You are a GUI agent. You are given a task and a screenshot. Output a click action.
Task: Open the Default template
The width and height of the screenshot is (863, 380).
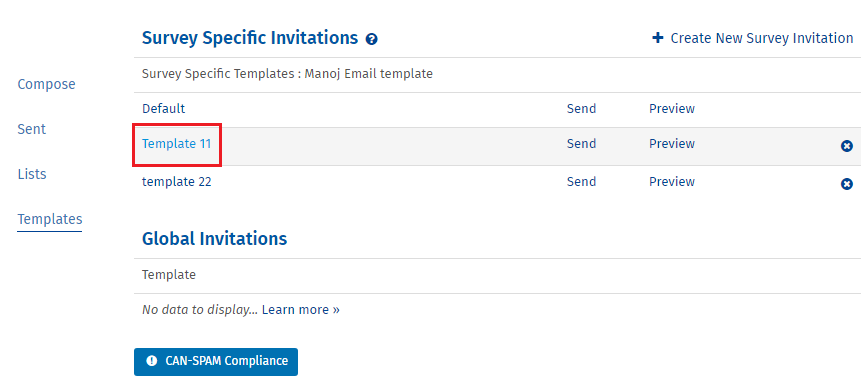163,108
